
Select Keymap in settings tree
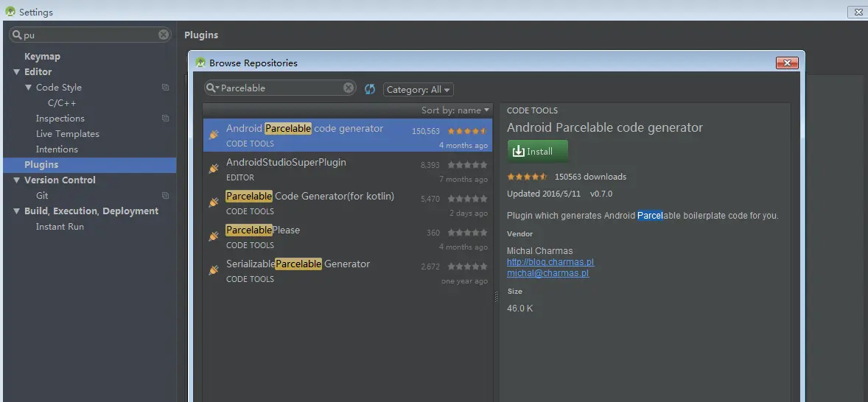point(42,57)
